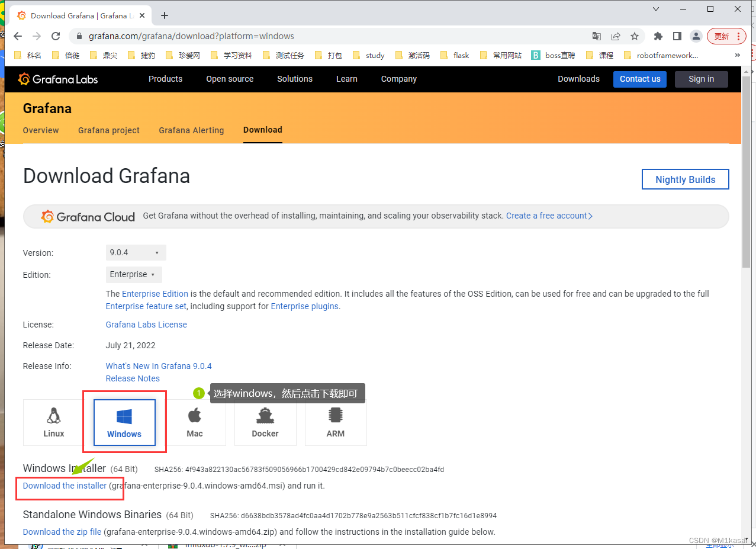
Task: Switch to the Grafana Alerting tab
Action: 191,130
